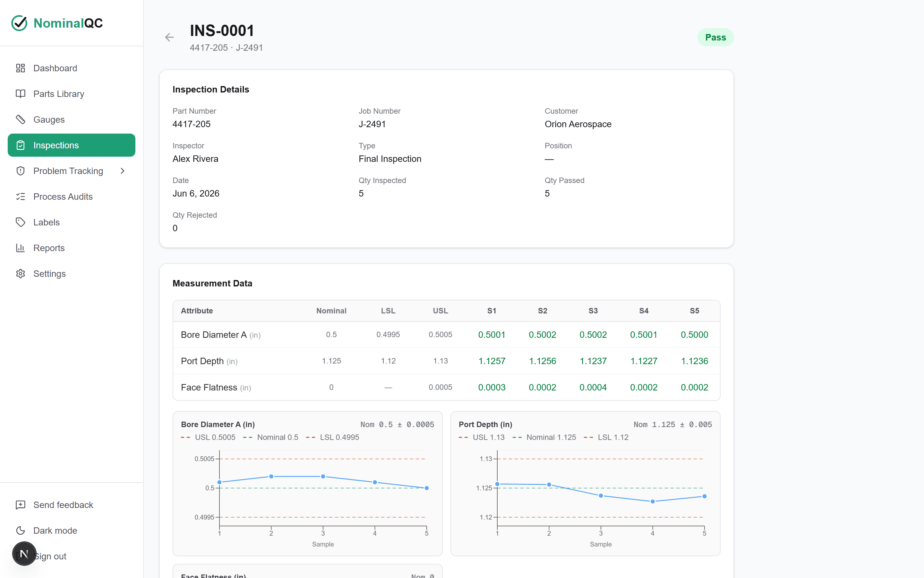
Task: Click the Measurement Data section heading
Action: pos(212,283)
